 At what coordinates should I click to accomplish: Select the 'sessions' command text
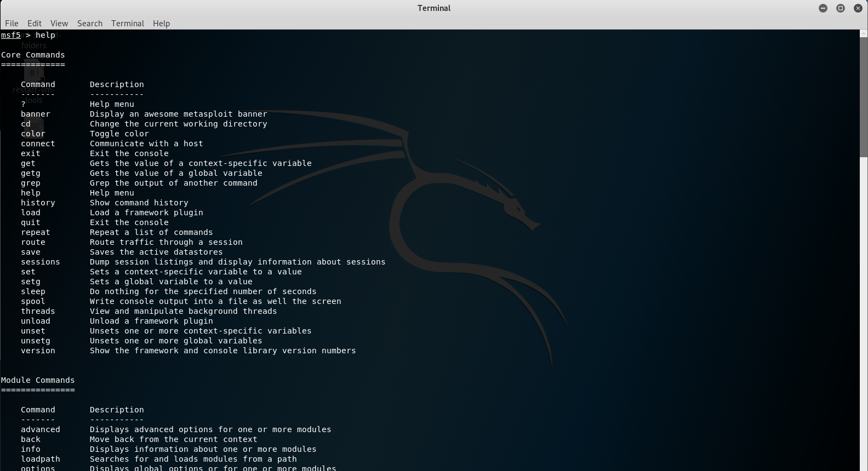pos(41,262)
